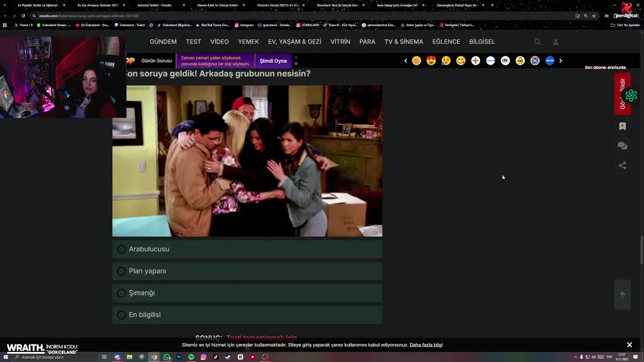Show hidden system tray icons
Viewport: 644px width, 362px height.
pyautogui.click(x=576, y=357)
